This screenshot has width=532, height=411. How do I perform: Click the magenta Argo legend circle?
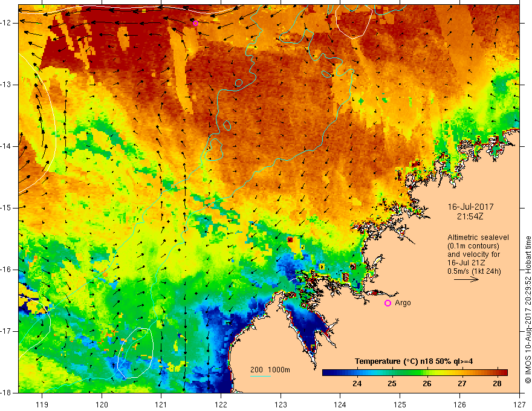coord(388,303)
